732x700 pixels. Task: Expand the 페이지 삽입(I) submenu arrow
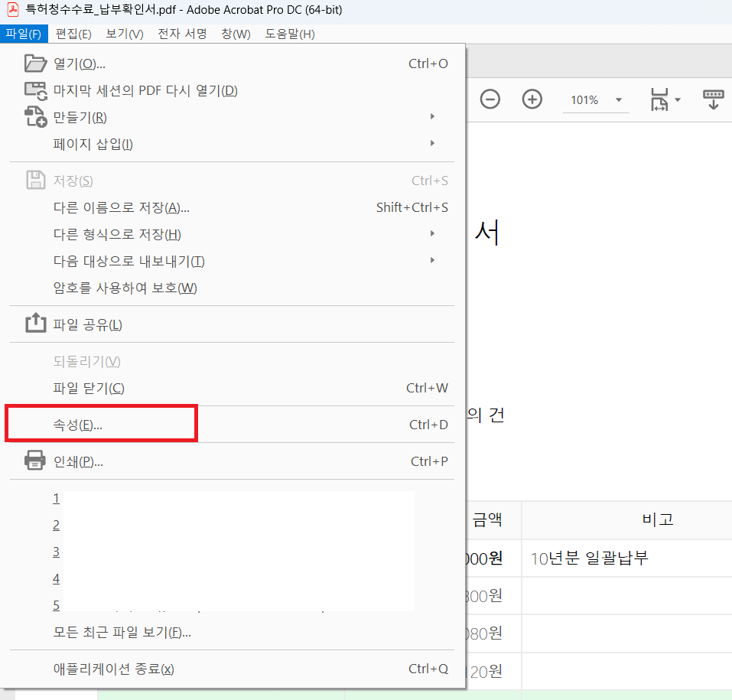point(432,143)
